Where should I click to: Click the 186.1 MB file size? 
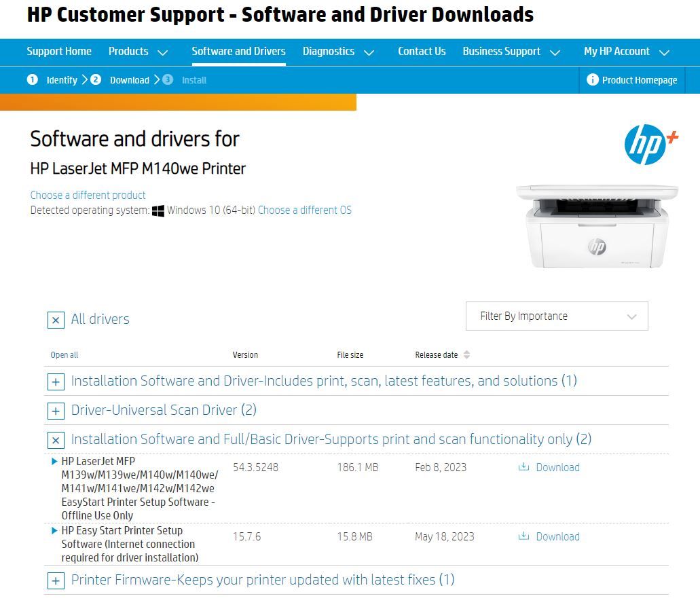click(x=358, y=467)
